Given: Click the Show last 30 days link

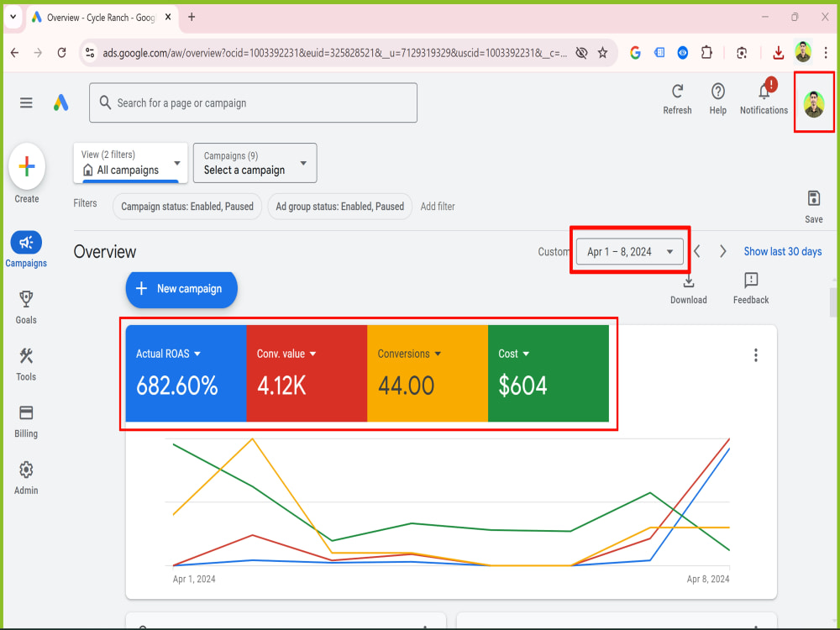Looking at the screenshot, I should (783, 251).
